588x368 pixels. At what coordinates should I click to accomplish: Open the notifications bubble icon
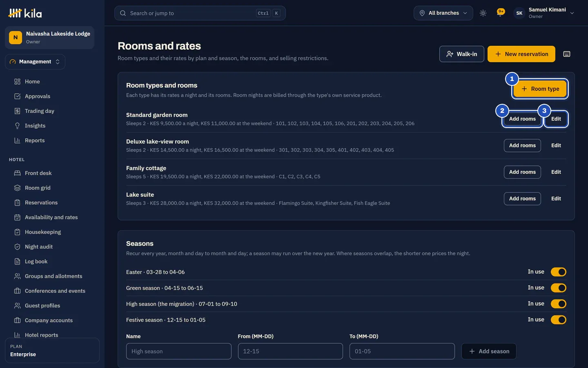tap(501, 13)
